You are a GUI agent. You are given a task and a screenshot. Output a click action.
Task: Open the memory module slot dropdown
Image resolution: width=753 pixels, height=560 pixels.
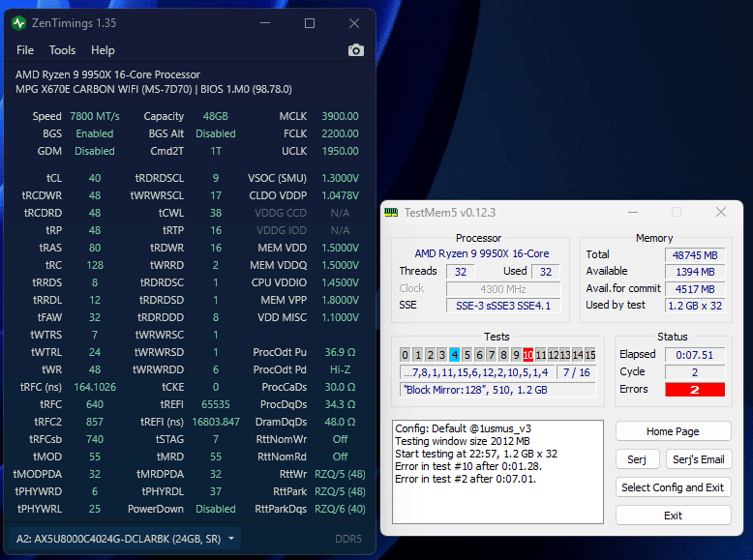[x=125, y=539]
